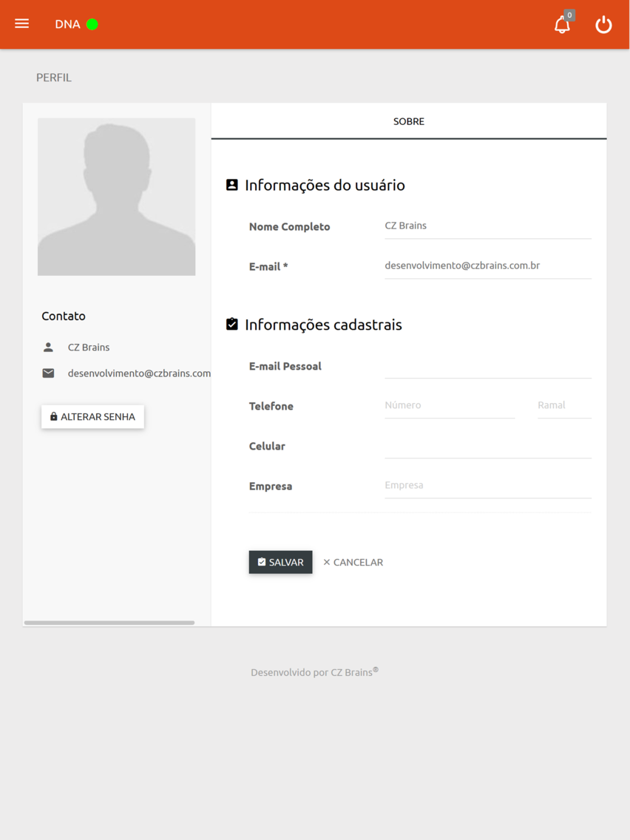Select the SOBRE tab
This screenshot has height=840, width=630.
[x=409, y=121]
